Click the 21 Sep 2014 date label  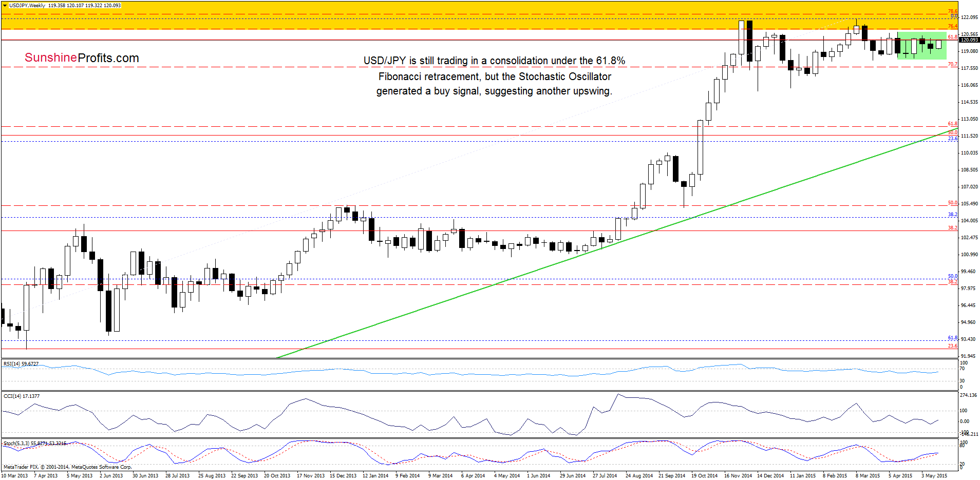672,476
